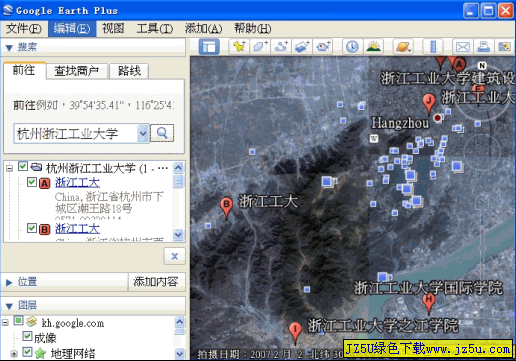Click the search magnifier button
Image resolution: width=516 pixels, height=361 pixels.
click(162, 133)
